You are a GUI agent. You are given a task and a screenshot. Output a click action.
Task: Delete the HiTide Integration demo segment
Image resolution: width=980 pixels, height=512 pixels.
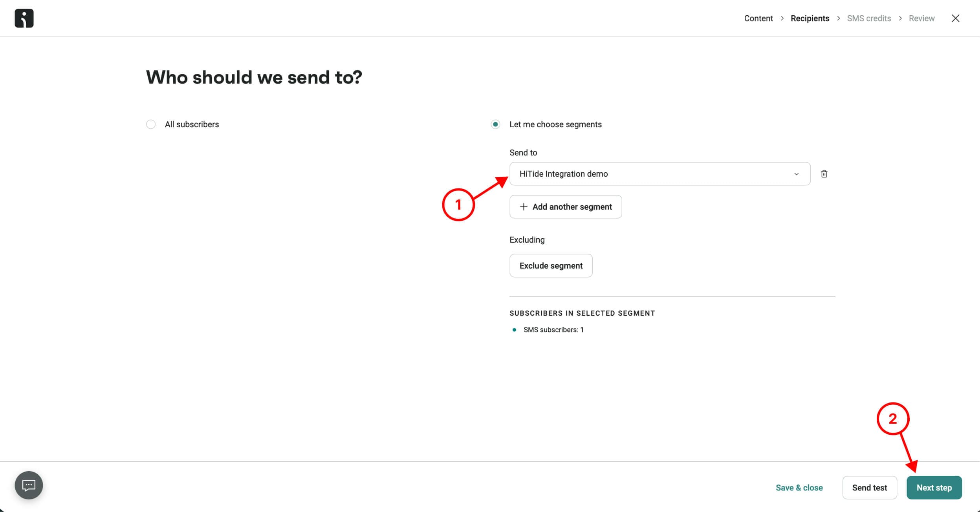coord(824,174)
